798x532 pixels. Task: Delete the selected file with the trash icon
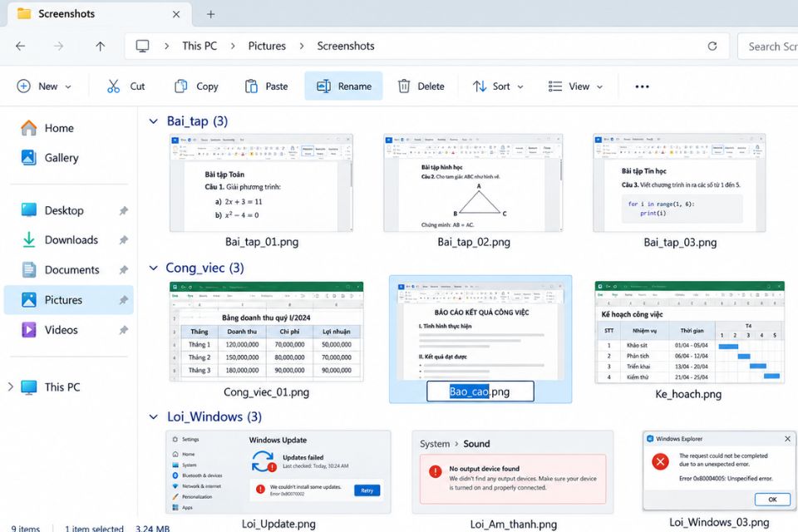[x=421, y=86]
